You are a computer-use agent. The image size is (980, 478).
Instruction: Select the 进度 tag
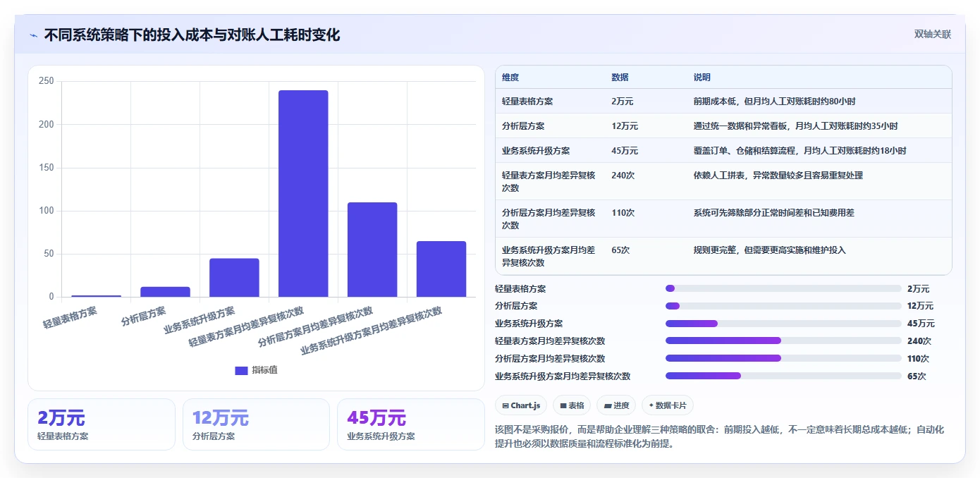pyautogui.click(x=615, y=405)
